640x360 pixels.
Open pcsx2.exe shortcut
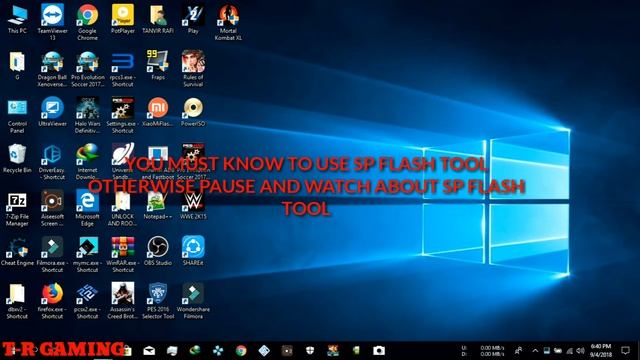(x=87, y=301)
